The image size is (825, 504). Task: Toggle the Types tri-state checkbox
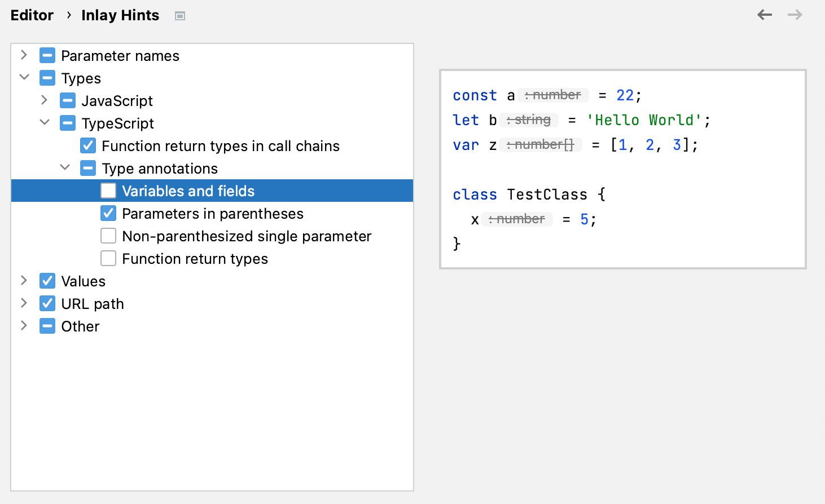click(47, 78)
